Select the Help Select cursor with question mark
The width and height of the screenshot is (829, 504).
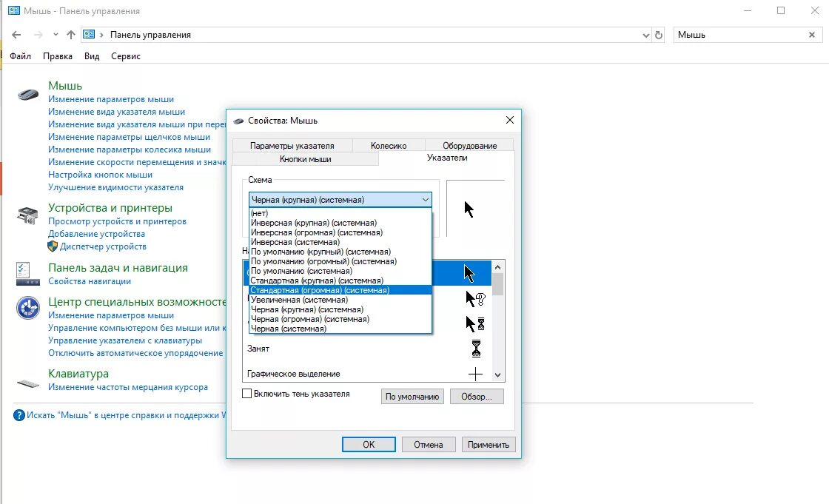475,299
